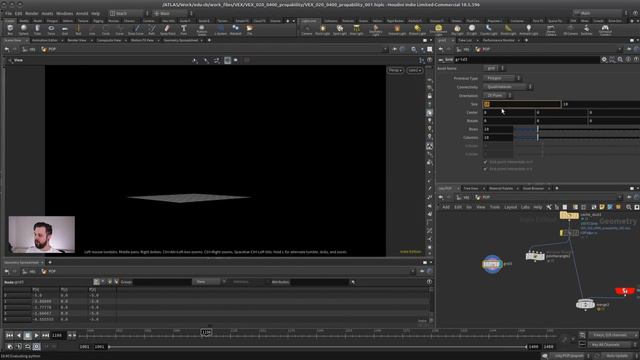640x360 pixels.
Task: Toggle network editor sticky note icon
Action: point(602,207)
